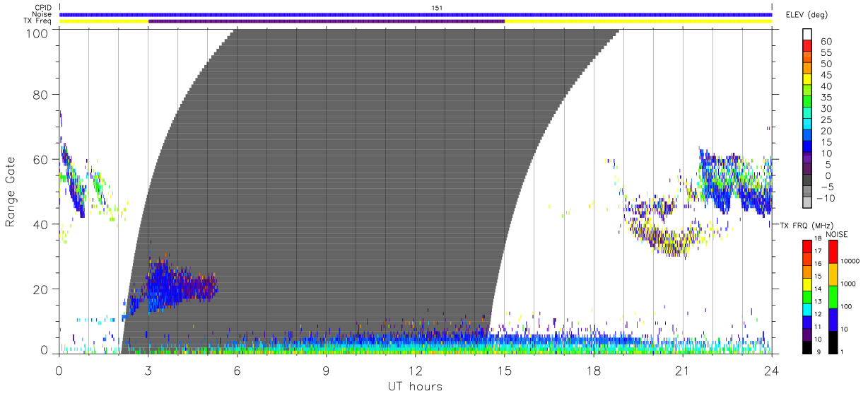Click the Noise row label
This screenshot has width=868, height=401.
point(42,14)
